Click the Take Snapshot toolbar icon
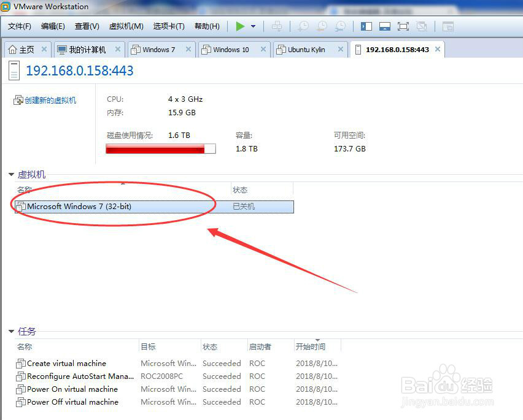Screen dimensions: 523x420 [303, 26]
